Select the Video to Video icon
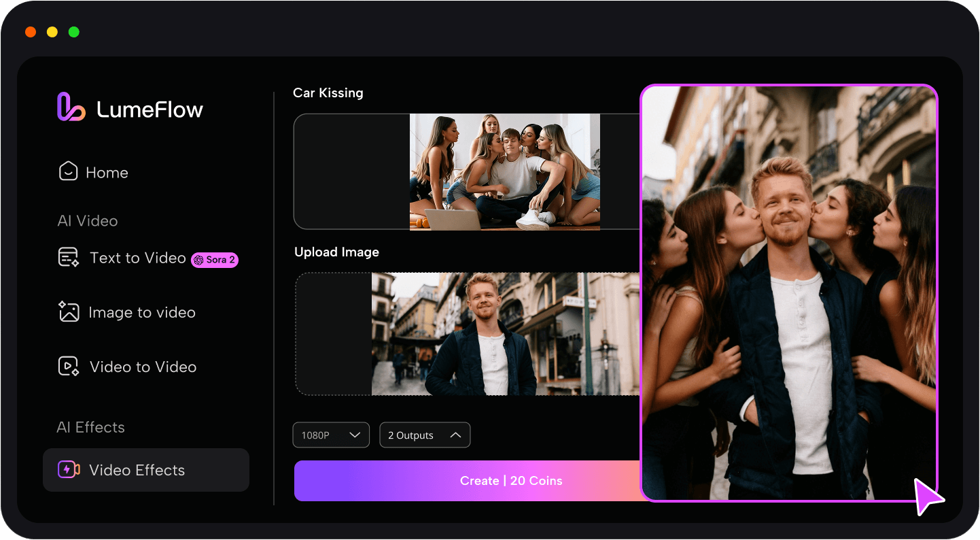 68,366
